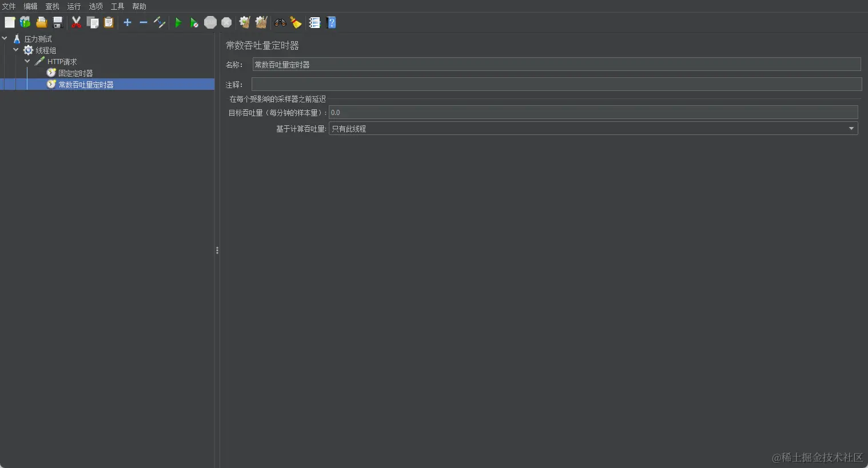This screenshot has width=868, height=468.
Task: Click the Reset Search icon
Action: (296, 22)
